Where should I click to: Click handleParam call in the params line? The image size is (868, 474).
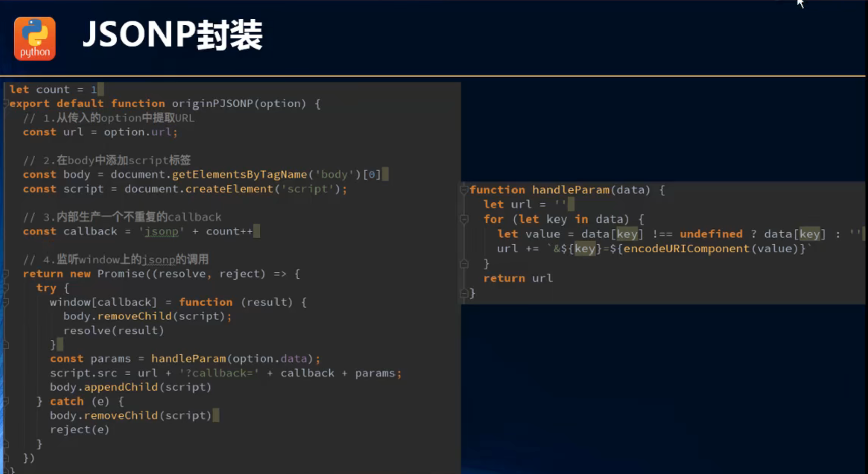click(x=188, y=359)
